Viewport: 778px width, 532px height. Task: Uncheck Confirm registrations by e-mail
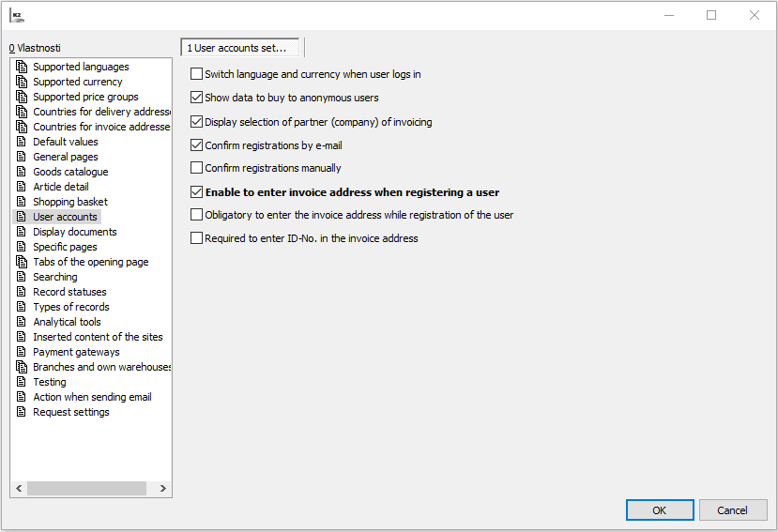coord(196,145)
